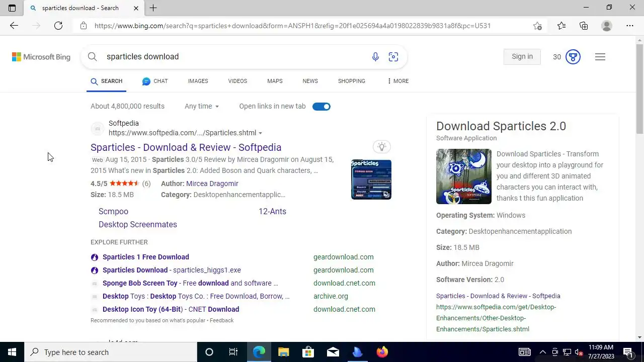Search using voice microphone
This screenshot has width=644, height=362.
(375, 57)
